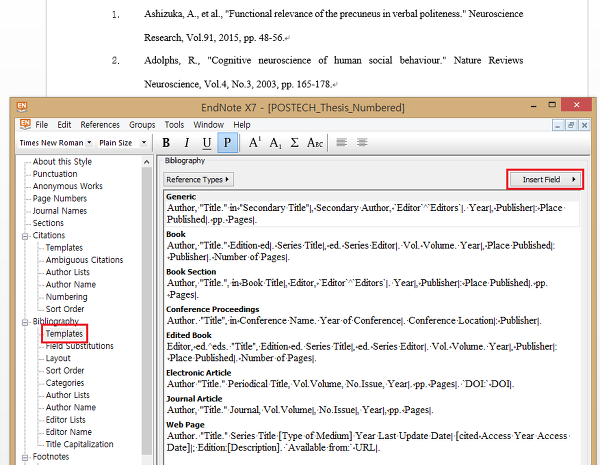Toggle Underline formatting button
Screen dimensions: 600x465
tap(207, 143)
